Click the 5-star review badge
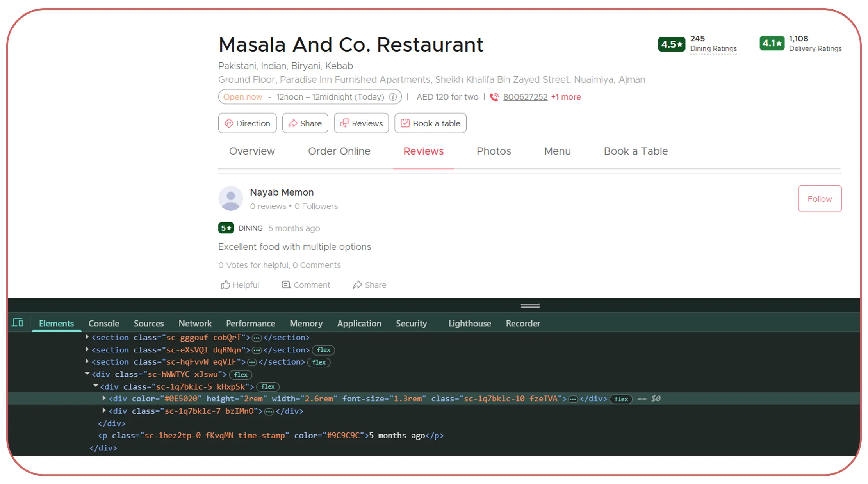This screenshot has width=868, height=484. pyautogui.click(x=226, y=228)
